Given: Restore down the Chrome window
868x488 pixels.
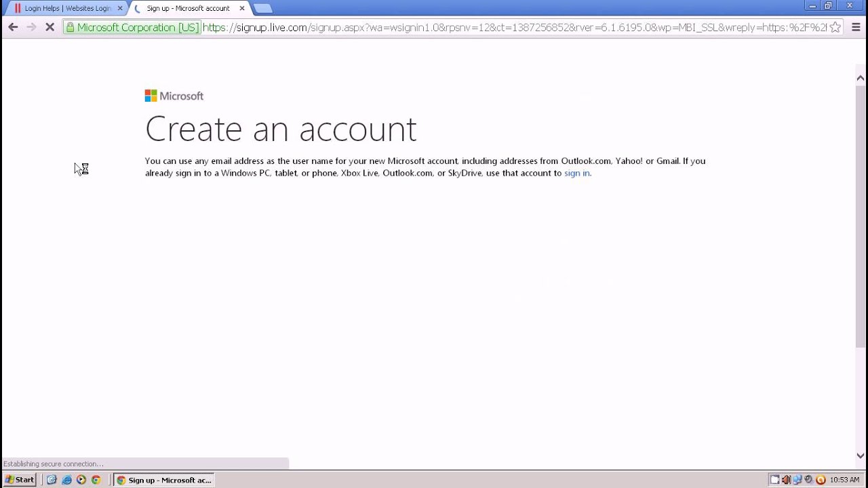Looking at the screenshot, I should [x=828, y=6].
